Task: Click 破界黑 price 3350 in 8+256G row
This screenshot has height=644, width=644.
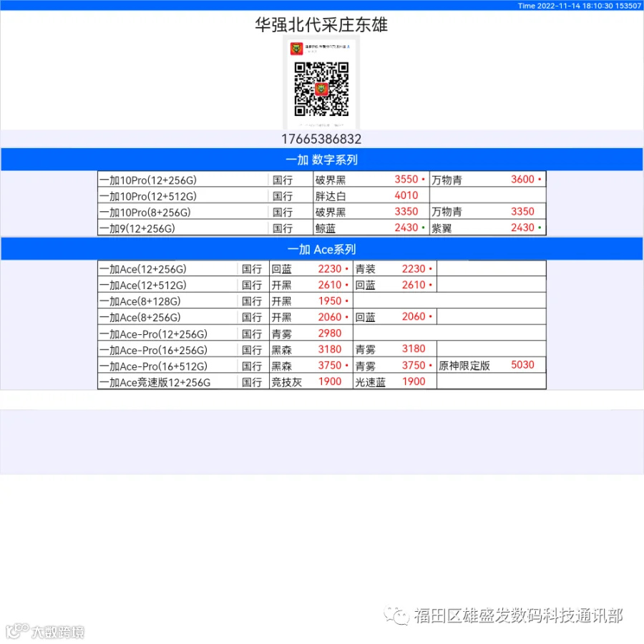Action: [x=406, y=211]
